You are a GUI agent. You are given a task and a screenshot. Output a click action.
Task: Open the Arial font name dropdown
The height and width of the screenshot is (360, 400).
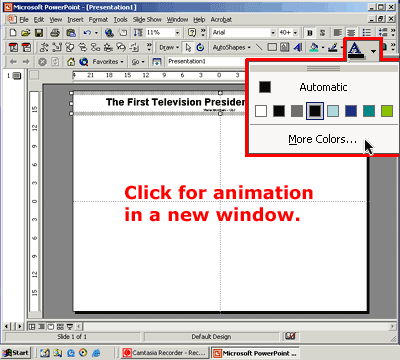click(x=273, y=33)
